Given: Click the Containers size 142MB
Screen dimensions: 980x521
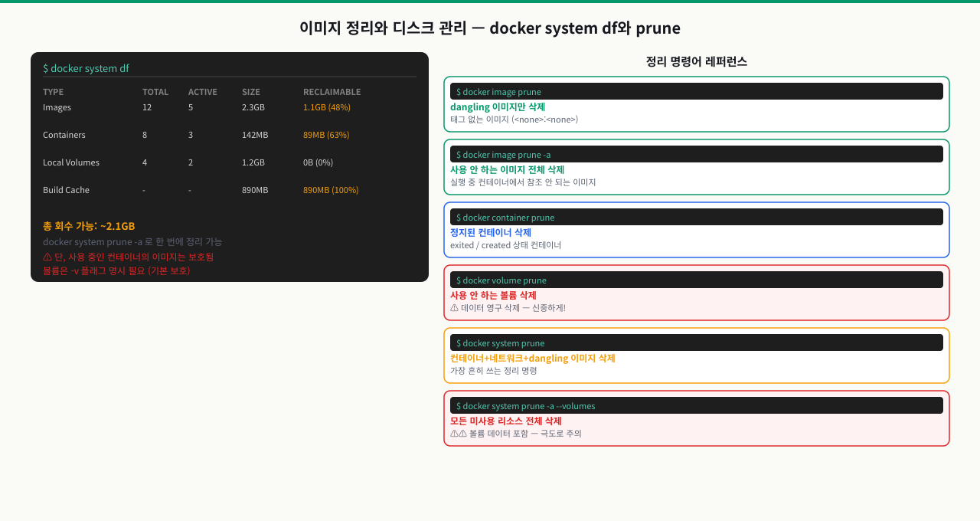Looking at the screenshot, I should 255,135.
